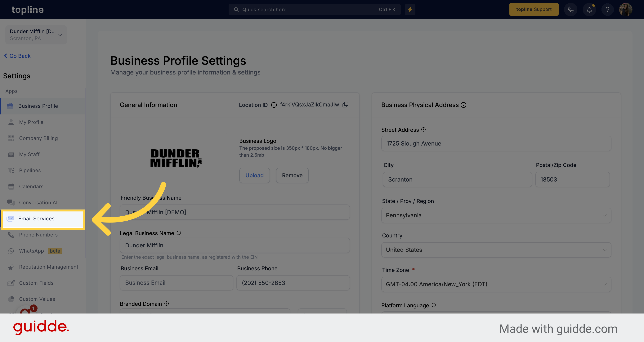Viewport: 644px width, 342px height.
Task: Click the City field showing Scranton
Action: [457, 179]
